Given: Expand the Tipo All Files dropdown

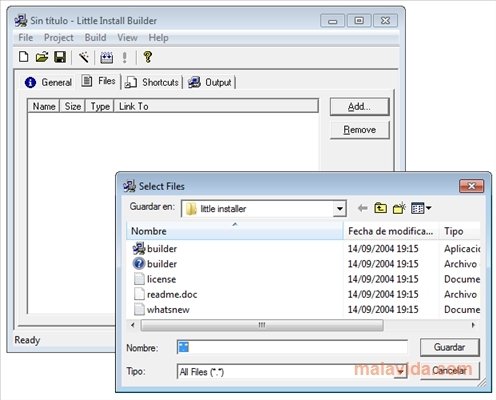Looking at the screenshot, I should point(401,371).
